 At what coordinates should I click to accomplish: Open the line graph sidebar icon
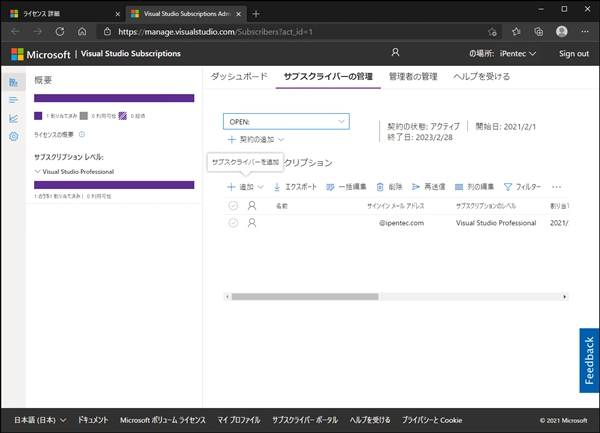(13, 119)
